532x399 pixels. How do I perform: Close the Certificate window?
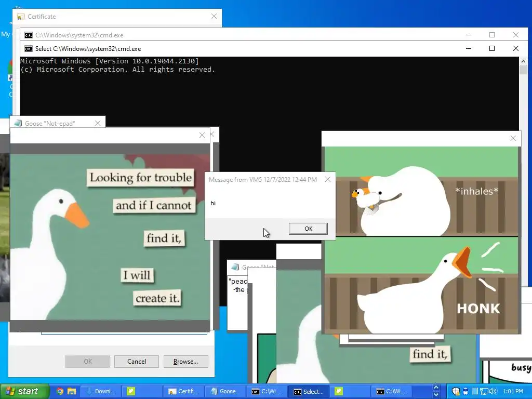tap(214, 16)
